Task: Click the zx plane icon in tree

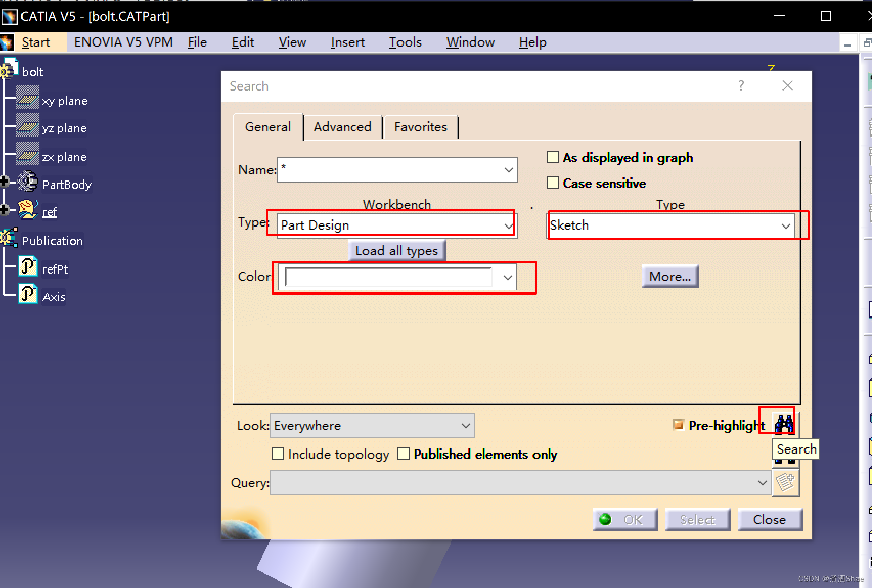Action: [28, 154]
